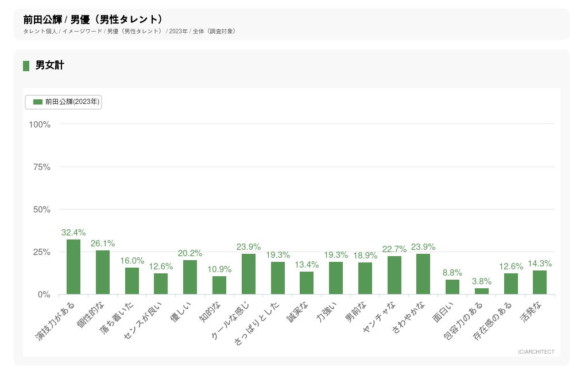Viewport: 588px width, 375px height.
Task: Click the (C)ARCHITECT credit text
Action: 536,351
